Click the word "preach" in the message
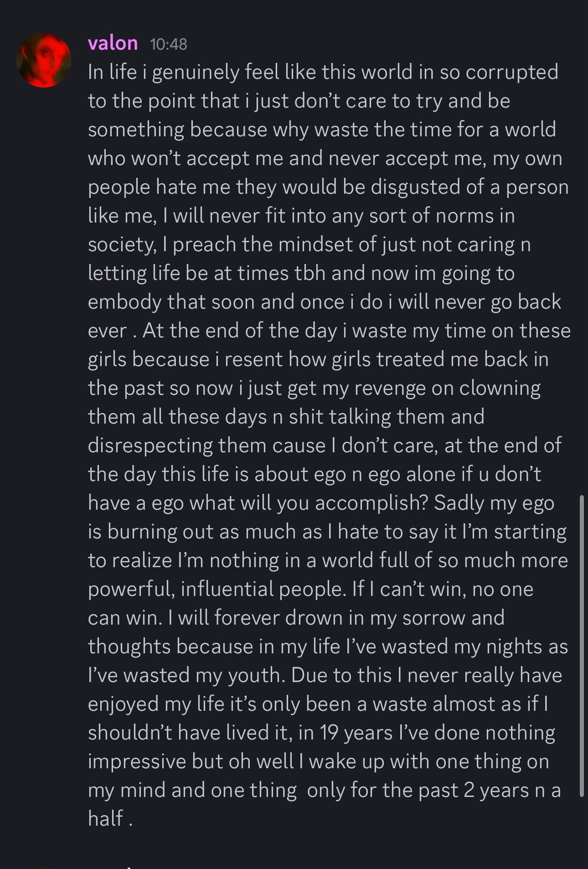The image size is (588, 869). click(204, 245)
